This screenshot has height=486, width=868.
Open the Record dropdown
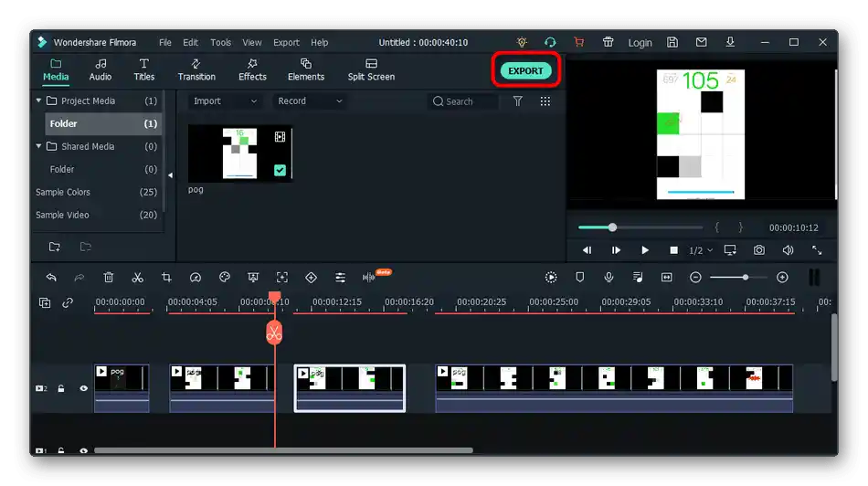(x=310, y=100)
